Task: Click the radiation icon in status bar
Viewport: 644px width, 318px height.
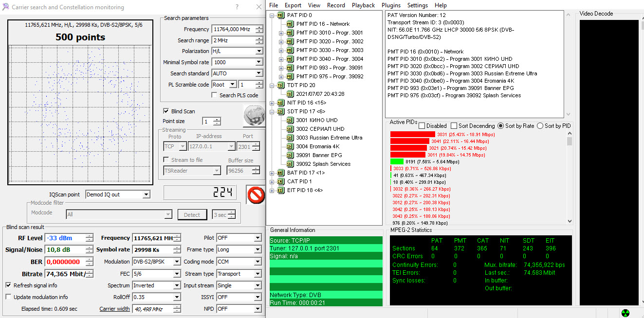Action: pos(626,313)
